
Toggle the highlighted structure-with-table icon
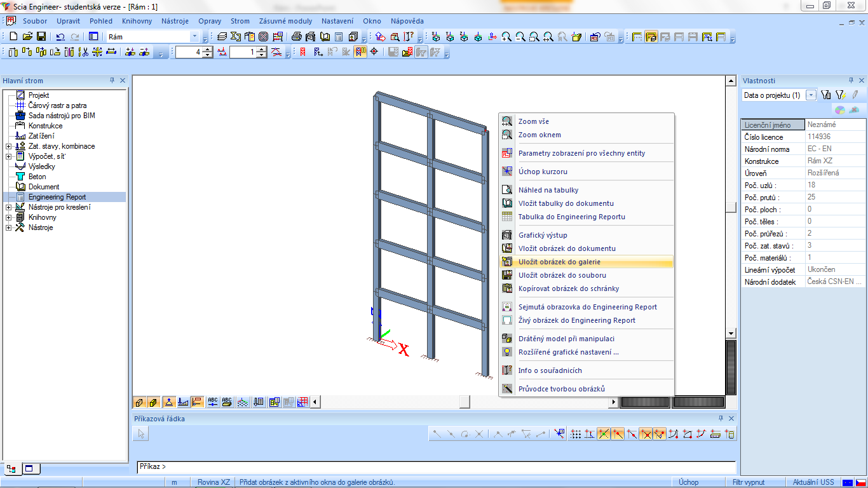pos(360,52)
